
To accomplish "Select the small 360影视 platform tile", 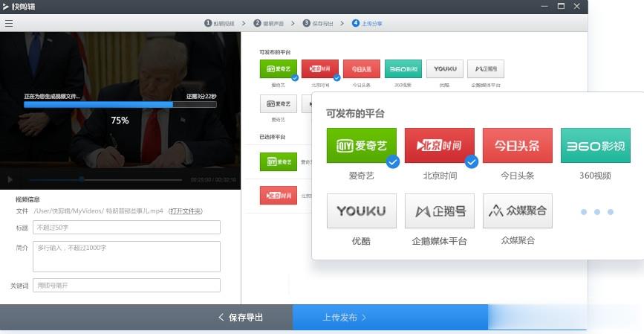I will 403,68.
